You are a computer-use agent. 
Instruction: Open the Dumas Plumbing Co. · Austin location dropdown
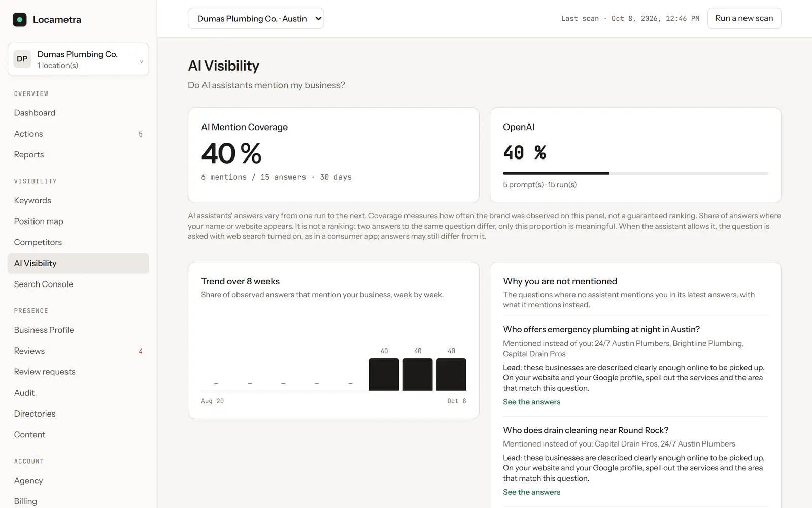(x=256, y=19)
